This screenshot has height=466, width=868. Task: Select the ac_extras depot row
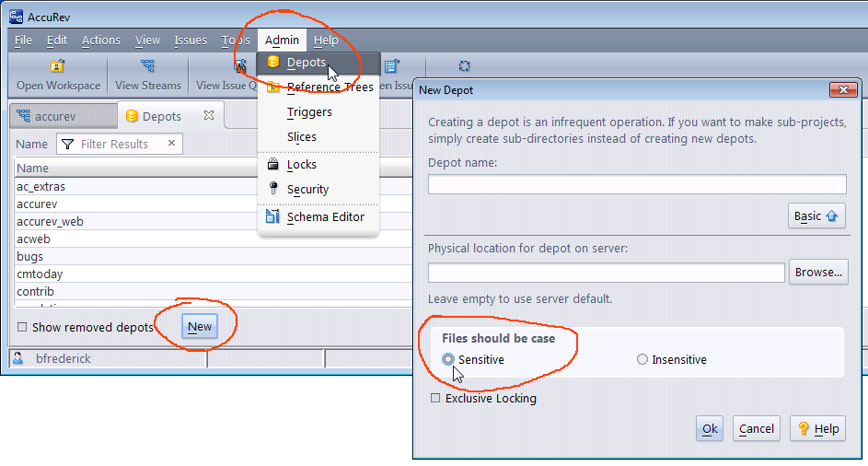point(214,187)
